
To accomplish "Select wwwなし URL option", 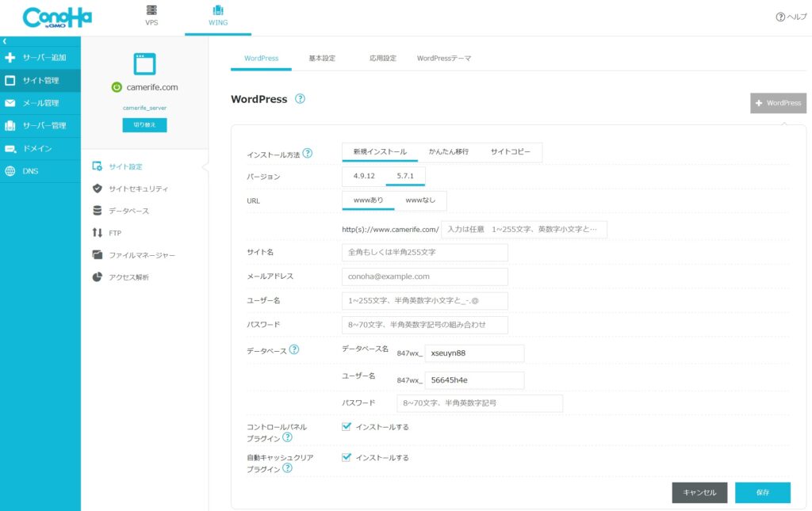I will click(420, 200).
